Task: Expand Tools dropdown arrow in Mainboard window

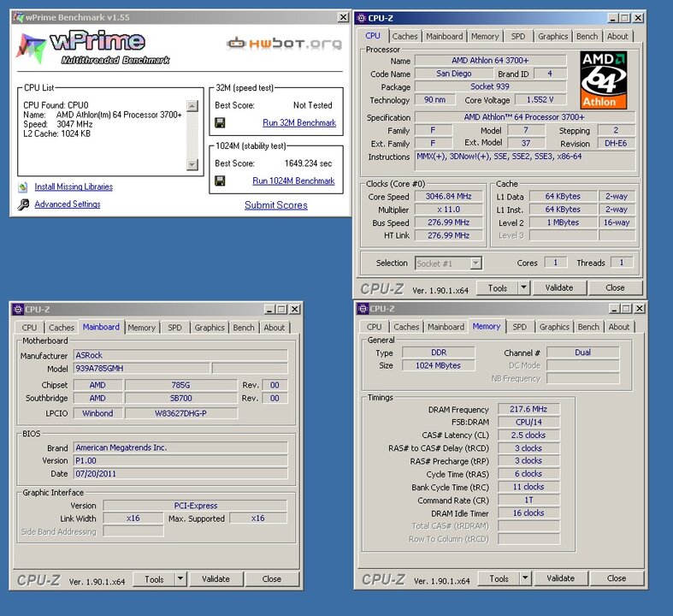Action: click(x=180, y=579)
